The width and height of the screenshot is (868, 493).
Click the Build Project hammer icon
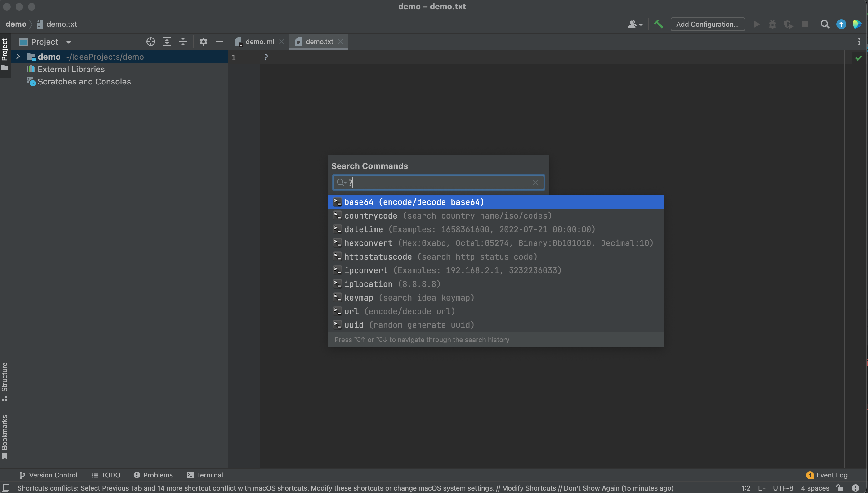(658, 24)
